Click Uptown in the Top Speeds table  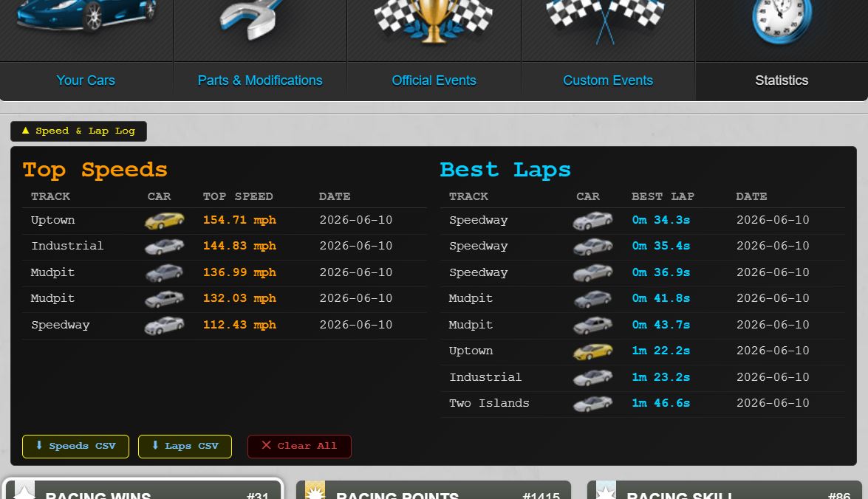52,220
